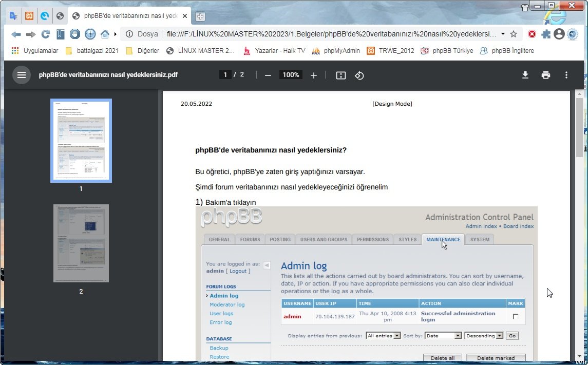Click the Go button beside Descending
This screenshot has width=588, height=365.
pyautogui.click(x=512, y=336)
